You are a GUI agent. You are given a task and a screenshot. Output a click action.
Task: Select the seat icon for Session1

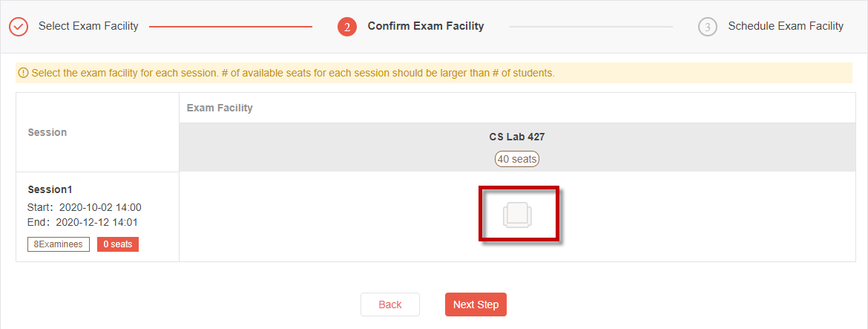click(x=518, y=215)
